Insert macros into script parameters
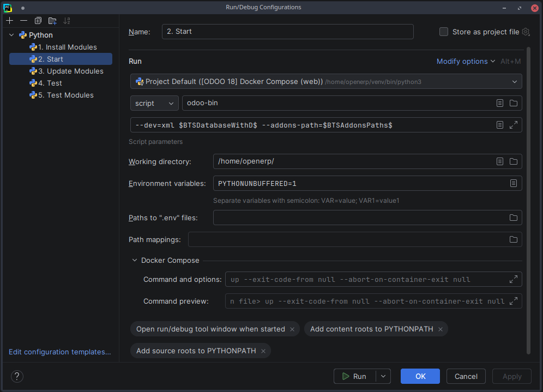Screen dimensions: 543x392 pos(500,125)
